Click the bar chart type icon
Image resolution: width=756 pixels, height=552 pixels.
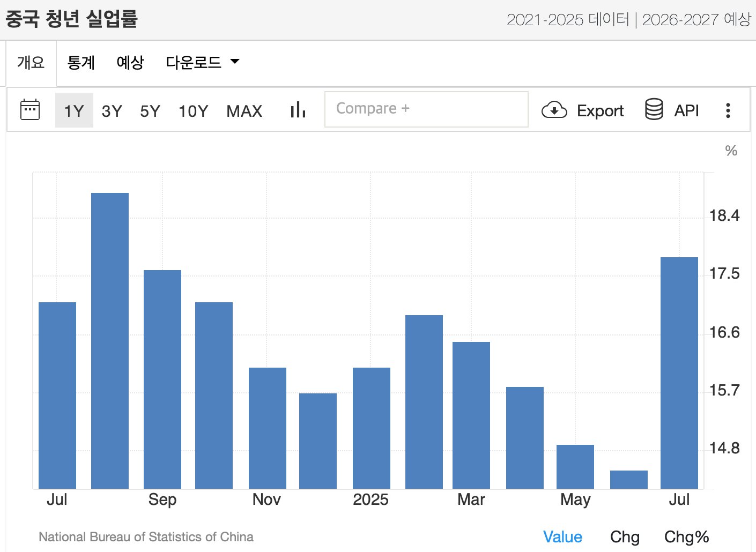click(x=298, y=110)
